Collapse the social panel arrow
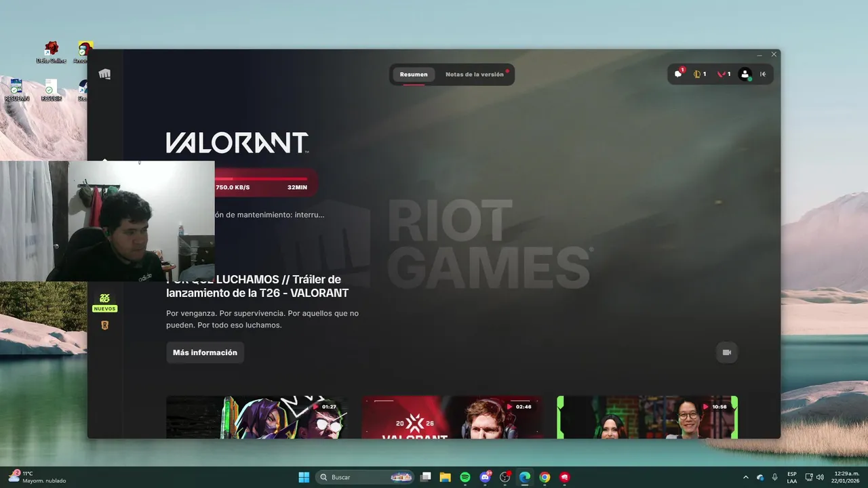Viewport: 868px width, 488px height. pyautogui.click(x=763, y=74)
